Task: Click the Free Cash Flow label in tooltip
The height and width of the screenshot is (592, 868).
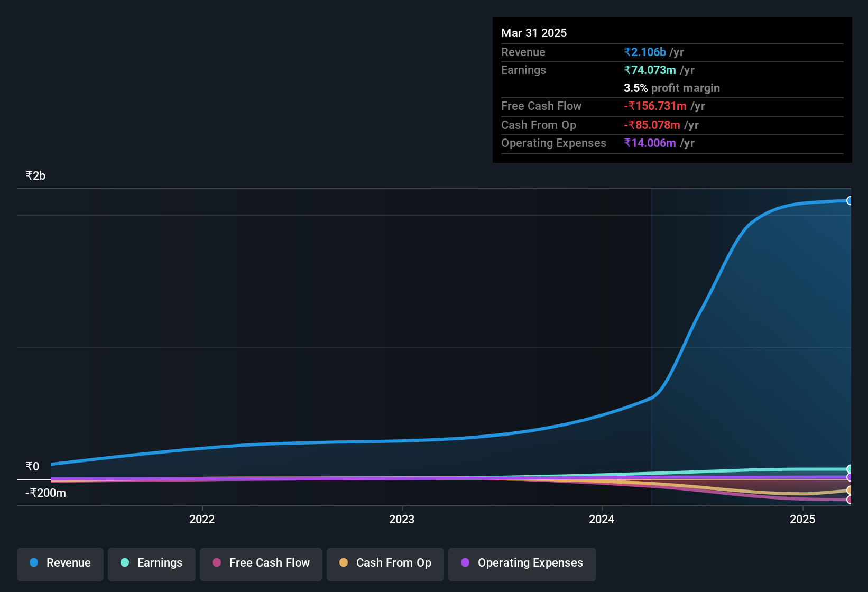Action: click(x=541, y=106)
